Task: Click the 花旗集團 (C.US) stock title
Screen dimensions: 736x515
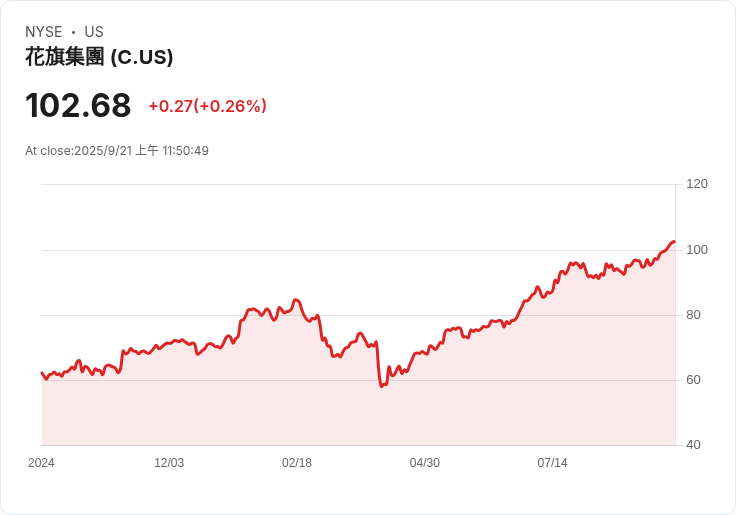Action: tap(99, 57)
